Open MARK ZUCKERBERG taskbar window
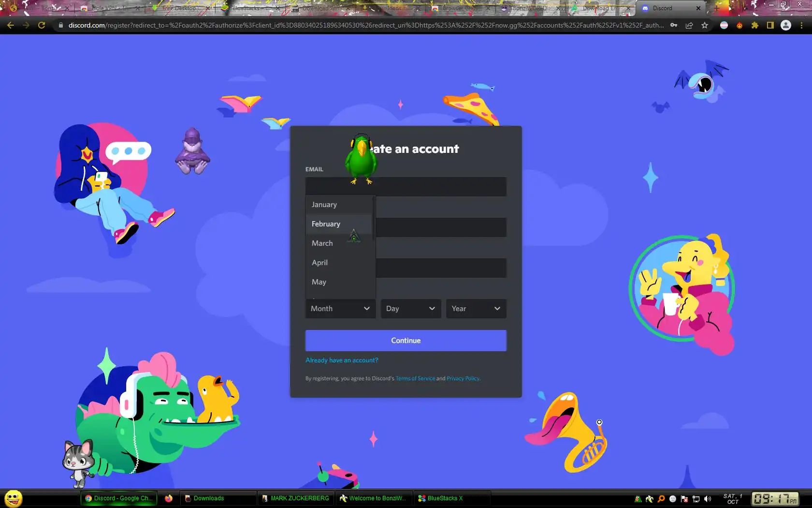812x508 pixels. click(x=295, y=498)
